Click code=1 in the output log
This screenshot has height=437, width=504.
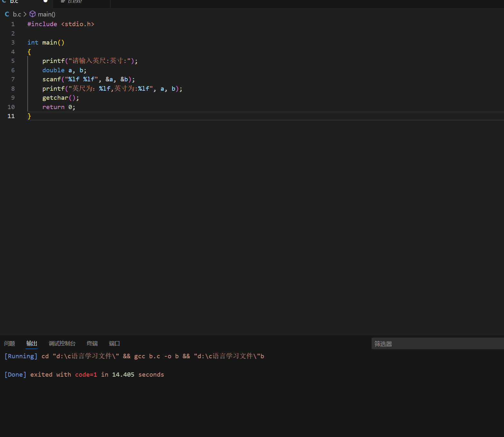[86, 375]
